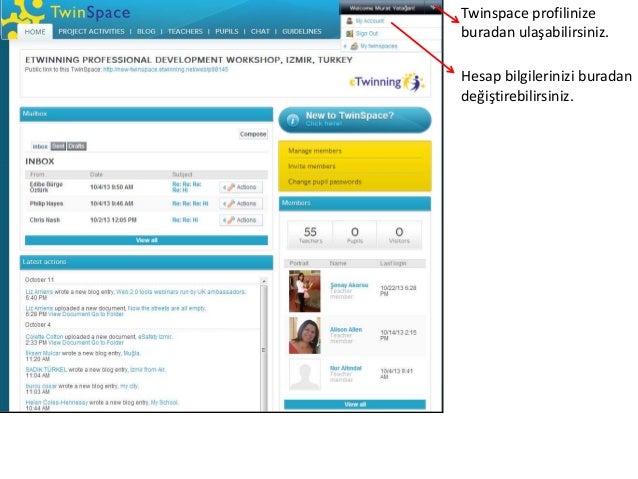This screenshot has width=638, height=479.
Task: Click the 0 Pupils counter
Action: pos(354,235)
